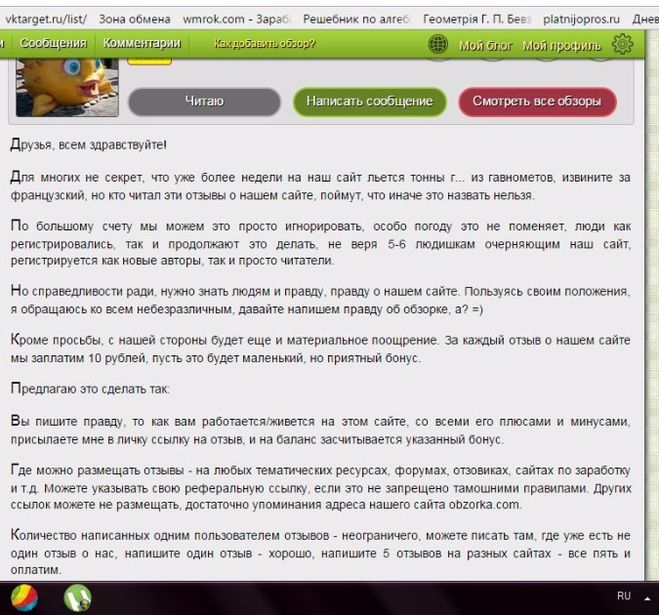Follow the Как добавить обзор? link
659x615 pixels.
(x=265, y=44)
